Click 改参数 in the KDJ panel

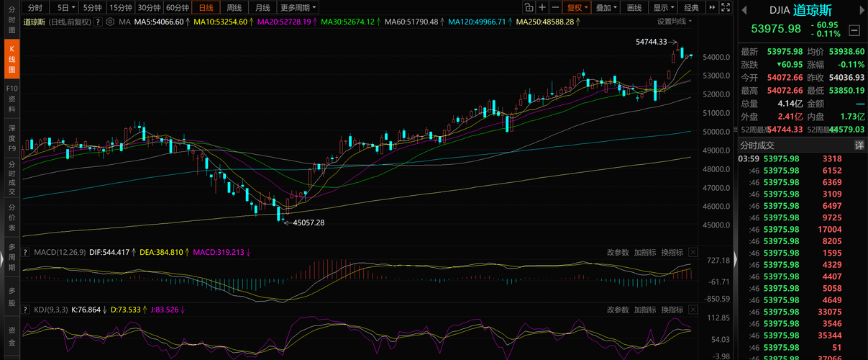[x=618, y=310]
